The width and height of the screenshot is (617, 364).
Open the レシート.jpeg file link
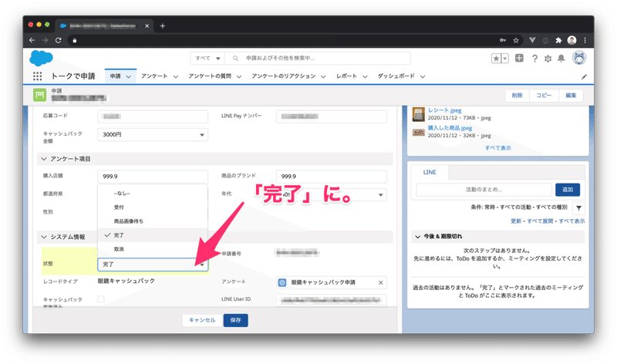click(x=445, y=110)
